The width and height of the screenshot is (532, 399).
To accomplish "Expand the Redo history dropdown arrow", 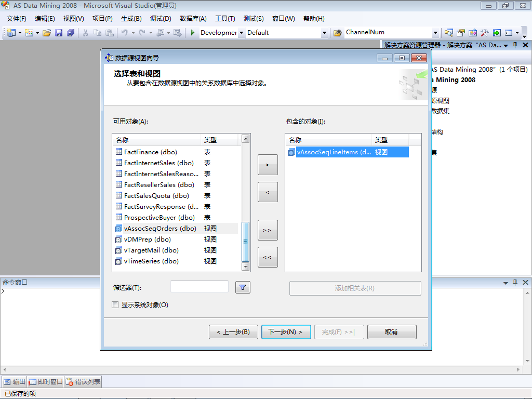I will [151, 33].
